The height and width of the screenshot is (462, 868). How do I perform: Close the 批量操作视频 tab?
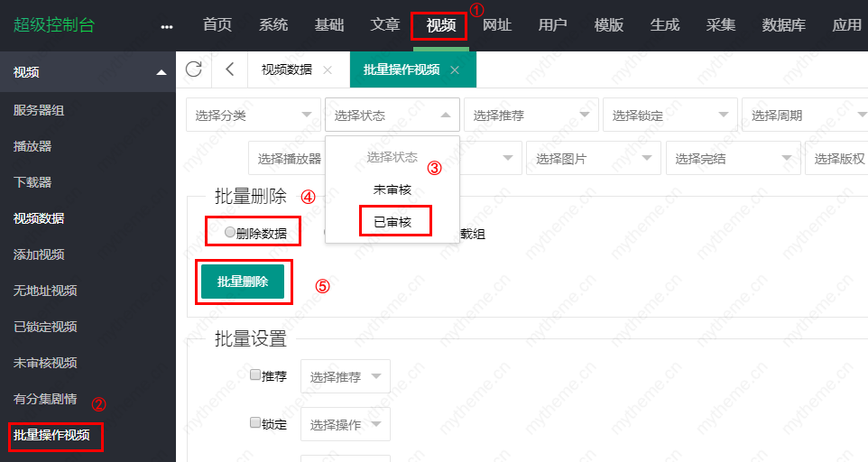click(x=455, y=70)
